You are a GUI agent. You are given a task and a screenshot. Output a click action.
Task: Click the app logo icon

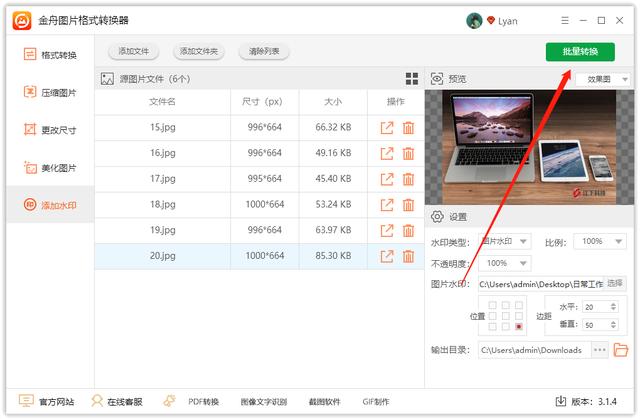click(22, 20)
